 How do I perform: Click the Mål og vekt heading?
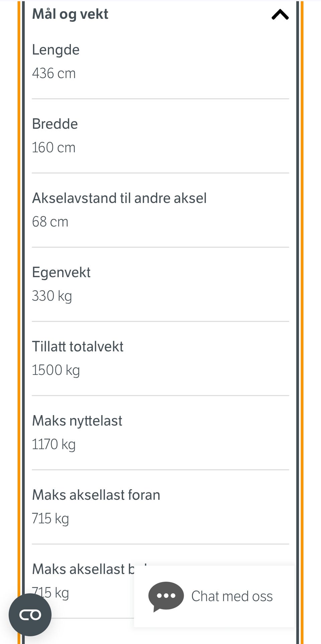tap(70, 14)
